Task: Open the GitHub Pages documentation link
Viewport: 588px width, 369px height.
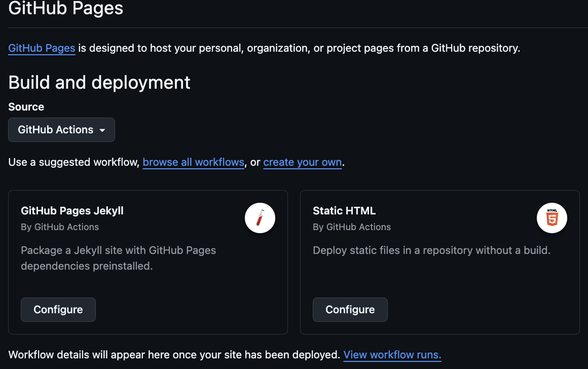Action: 42,49
